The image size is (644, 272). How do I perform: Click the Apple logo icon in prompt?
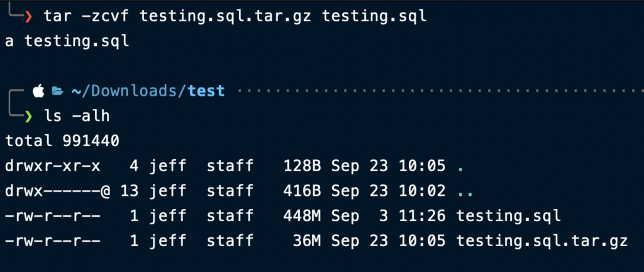tap(38, 91)
